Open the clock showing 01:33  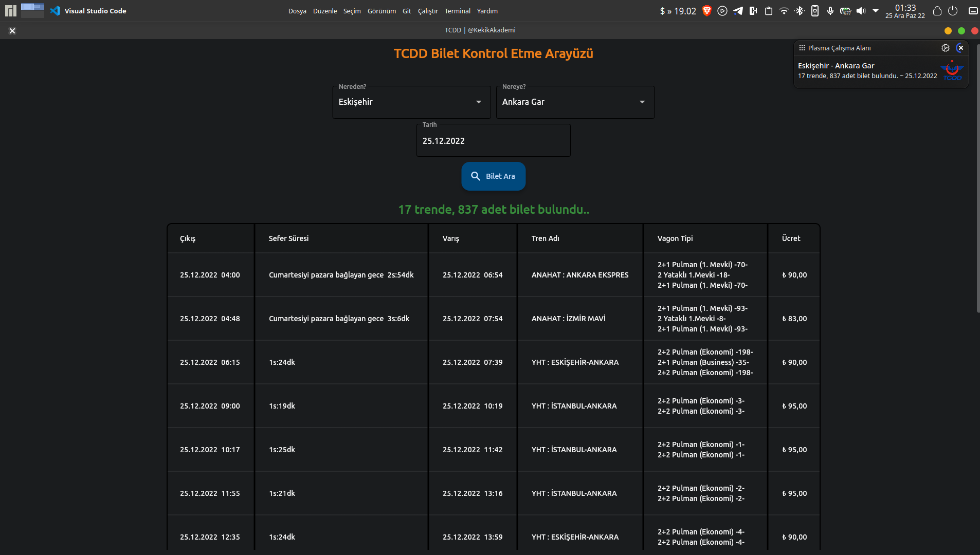click(905, 11)
